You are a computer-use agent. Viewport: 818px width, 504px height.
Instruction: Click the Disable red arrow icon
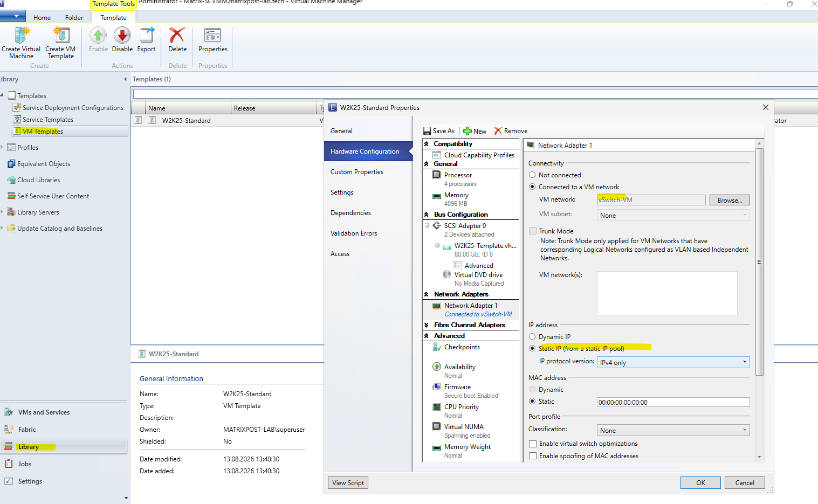[122, 35]
